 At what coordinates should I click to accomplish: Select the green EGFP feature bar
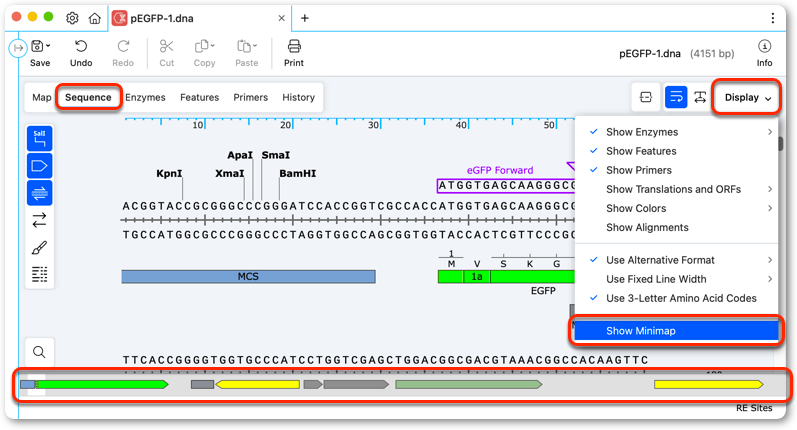tap(507, 277)
